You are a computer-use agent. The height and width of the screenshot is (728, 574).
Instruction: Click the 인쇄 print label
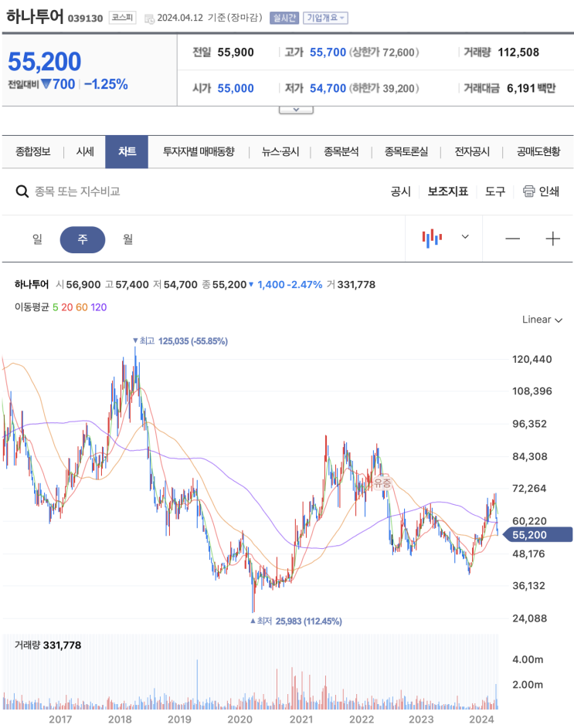549,191
